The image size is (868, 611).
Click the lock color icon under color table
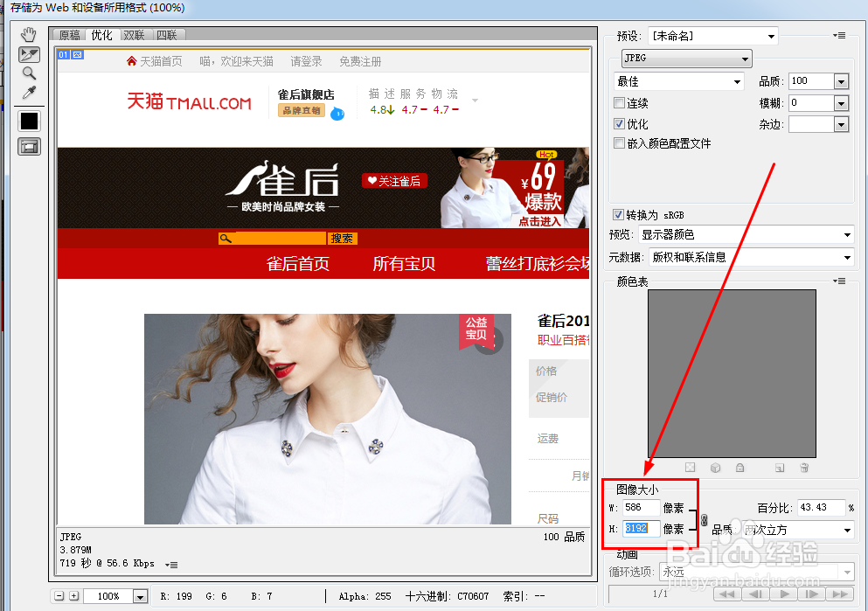(740, 468)
